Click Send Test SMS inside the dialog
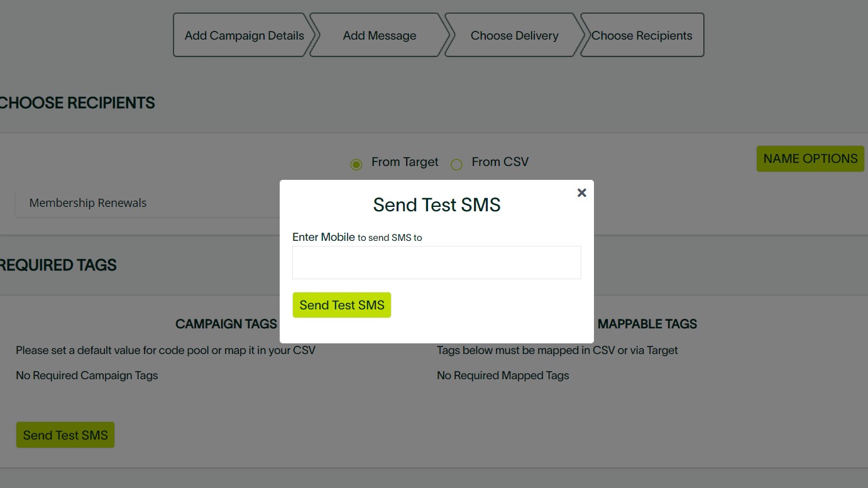This screenshot has width=868, height=488. [x=341, y=304]
